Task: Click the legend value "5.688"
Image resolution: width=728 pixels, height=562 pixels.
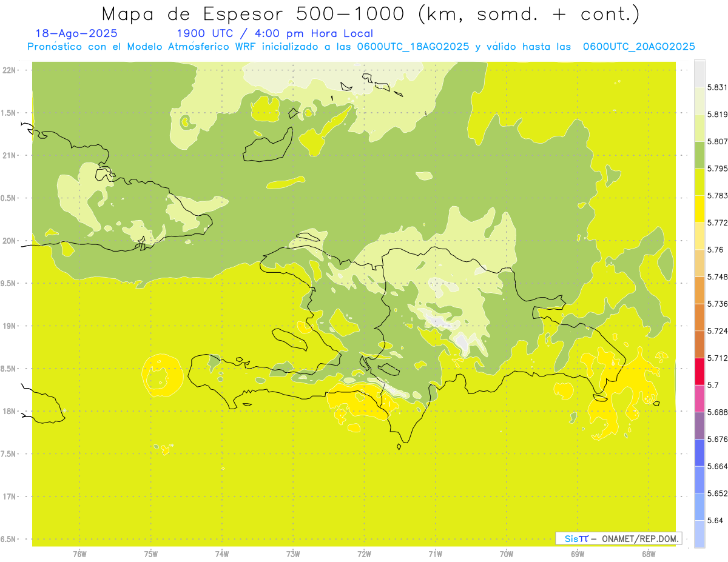Action: point(717,412)
